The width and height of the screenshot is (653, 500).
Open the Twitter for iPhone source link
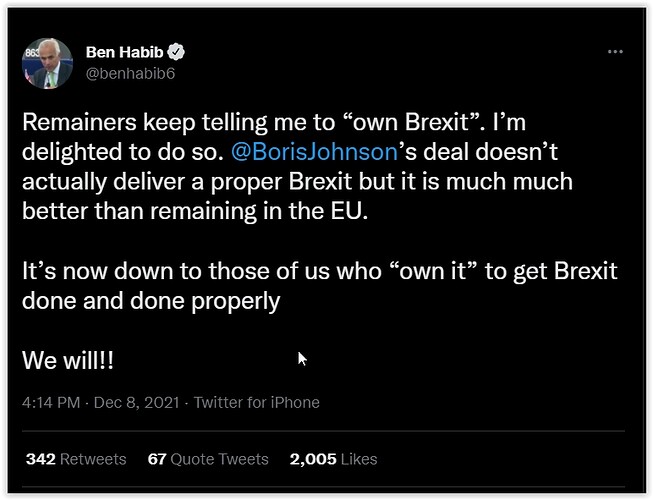[x=257, y=403]
